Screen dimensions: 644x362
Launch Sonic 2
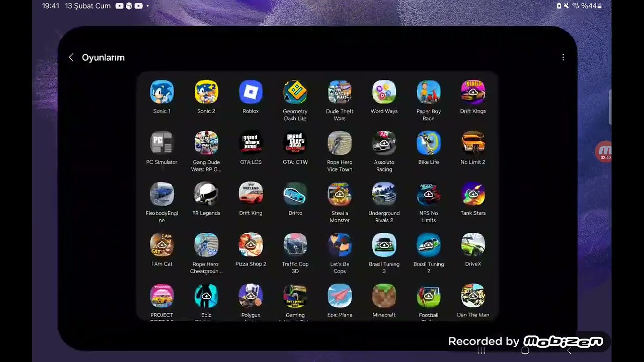[x=206, y=93]
